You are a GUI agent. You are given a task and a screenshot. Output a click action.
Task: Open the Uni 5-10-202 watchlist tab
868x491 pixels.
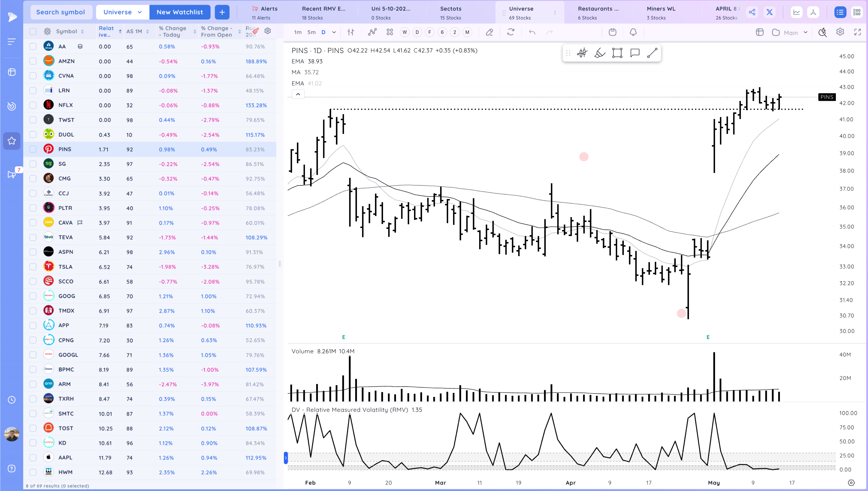[x=391, y=13]
